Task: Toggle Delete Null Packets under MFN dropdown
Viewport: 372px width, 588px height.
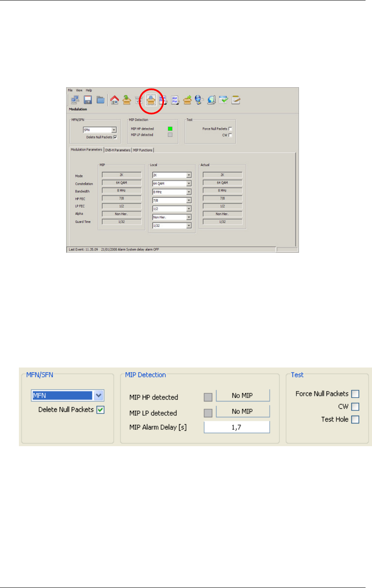Action: tap(100, 410)
